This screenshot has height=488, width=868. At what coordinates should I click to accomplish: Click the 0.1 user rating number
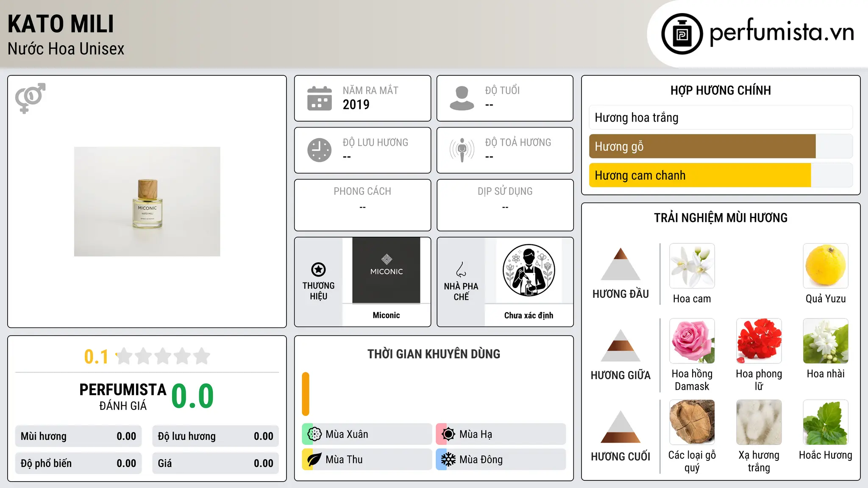click(x=96, y=357)
